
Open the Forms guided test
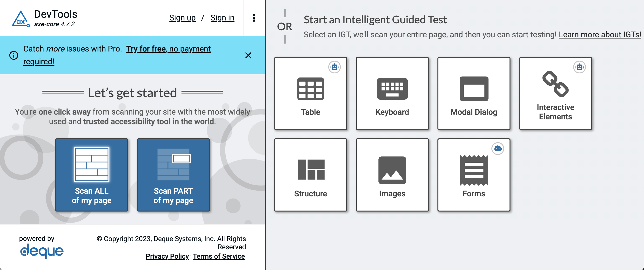(x=474, y=175)
